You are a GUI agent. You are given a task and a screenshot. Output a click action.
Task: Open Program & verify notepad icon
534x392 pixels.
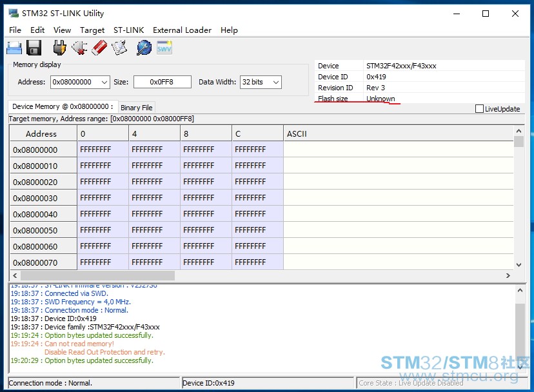pos(119,48)
